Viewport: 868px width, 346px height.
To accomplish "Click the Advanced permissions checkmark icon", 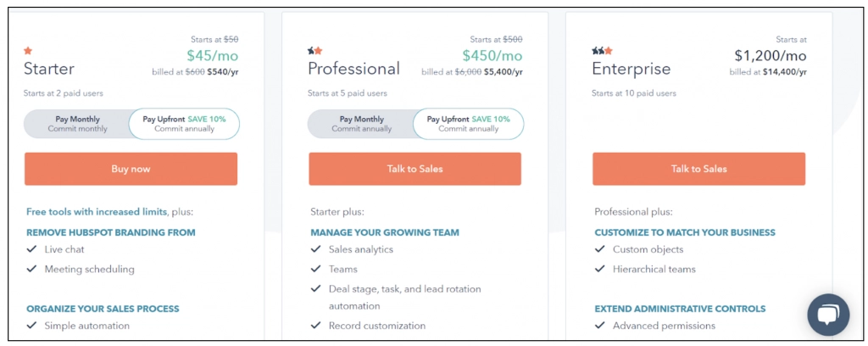I will pyautogui.click(x=600, y=326).
